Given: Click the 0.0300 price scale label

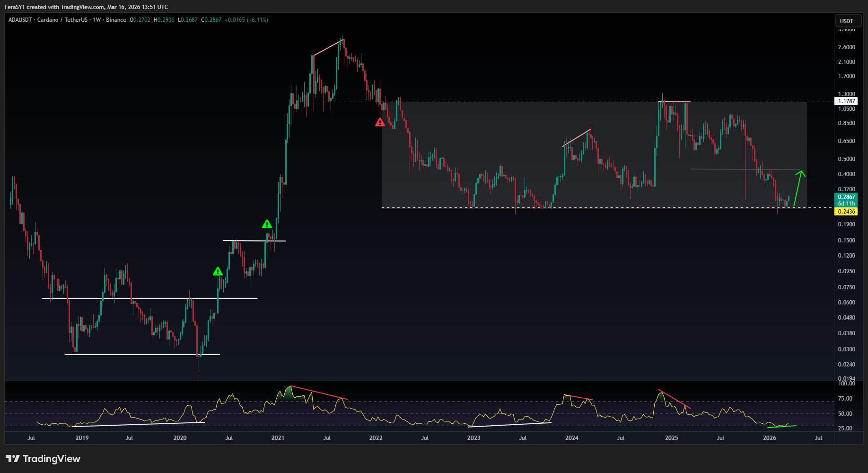Looking at the screenshot, I should (x=847, y=349).
